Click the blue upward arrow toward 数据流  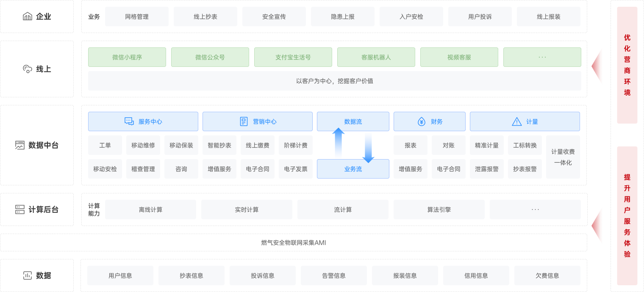[x=338, y=142]
